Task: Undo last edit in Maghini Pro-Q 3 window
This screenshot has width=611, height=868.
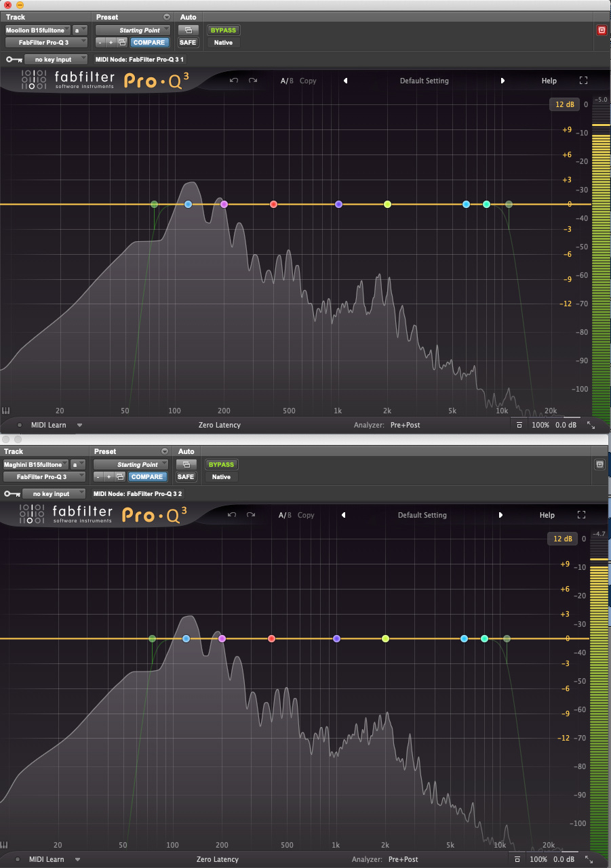Action: click(232, 515)
